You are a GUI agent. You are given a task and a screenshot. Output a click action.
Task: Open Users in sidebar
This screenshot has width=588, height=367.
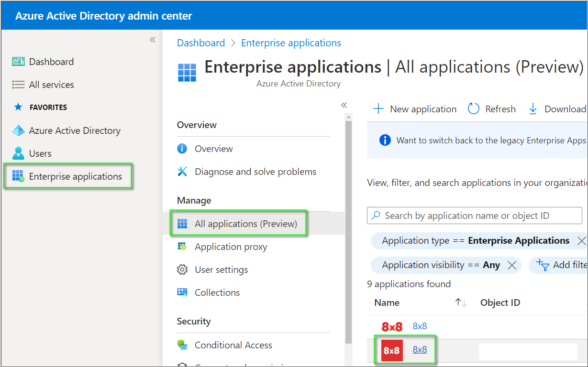(40, 153)
